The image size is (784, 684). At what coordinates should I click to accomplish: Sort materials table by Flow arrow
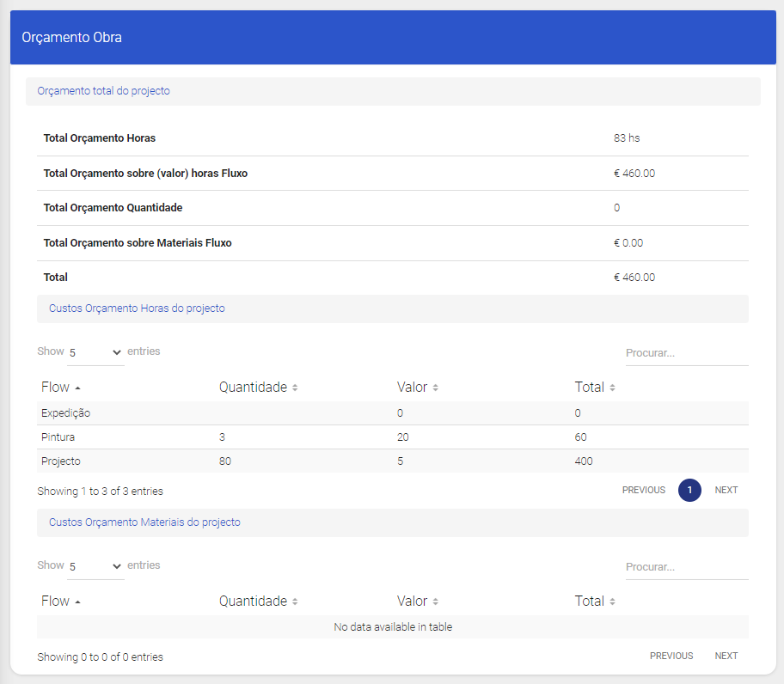(78, 602)
